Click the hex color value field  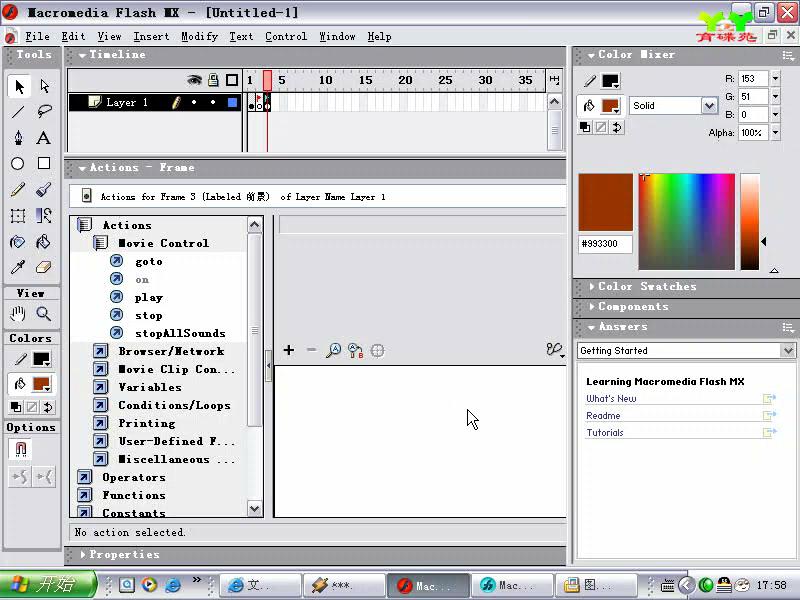click(605, 244)
